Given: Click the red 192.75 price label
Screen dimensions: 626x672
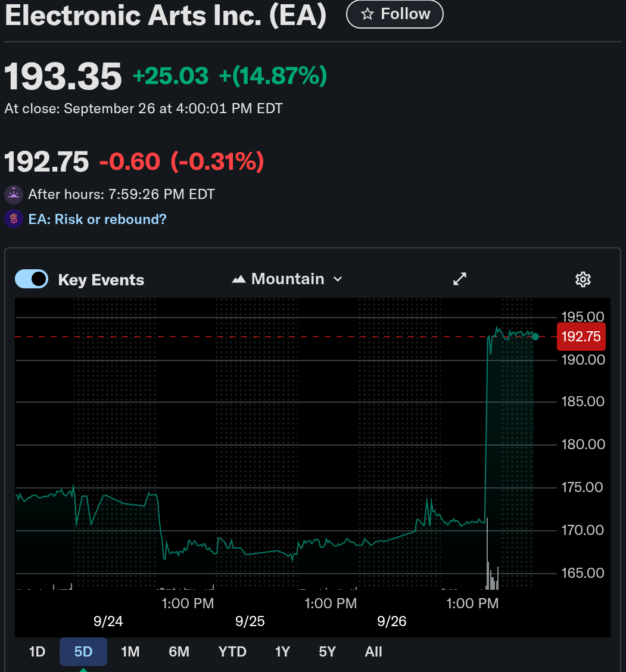Looking at the screenshot, I should [x=581, y=337].
